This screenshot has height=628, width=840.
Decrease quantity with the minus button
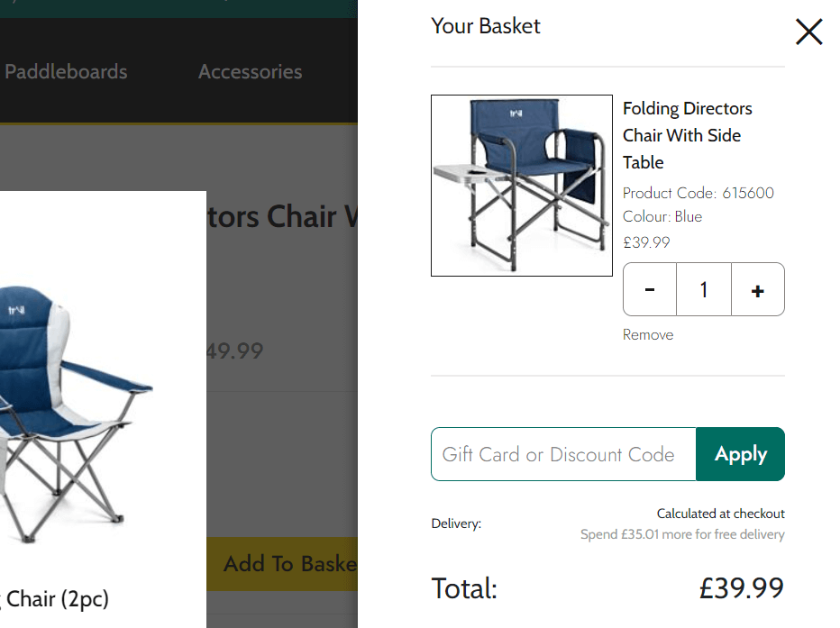pos(650,290)
